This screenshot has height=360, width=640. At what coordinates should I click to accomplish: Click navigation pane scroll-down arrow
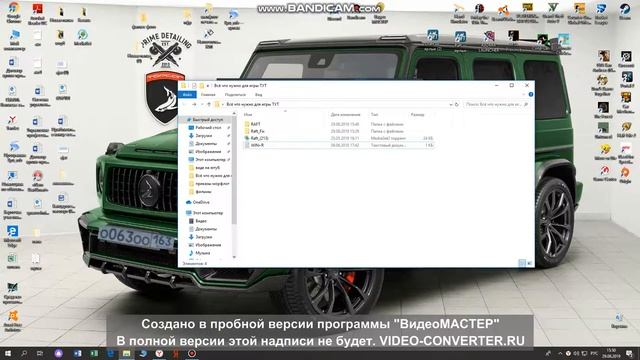[x=234, y=257]
